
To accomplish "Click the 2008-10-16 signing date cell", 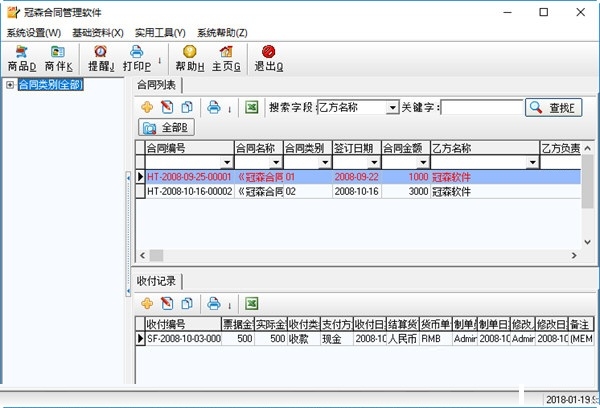I will coord(357,191).
